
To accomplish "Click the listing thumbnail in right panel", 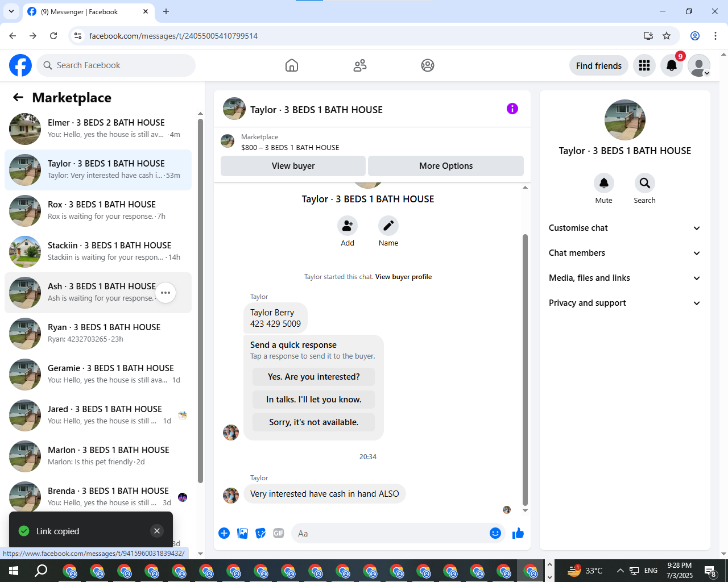I will 625,120.
